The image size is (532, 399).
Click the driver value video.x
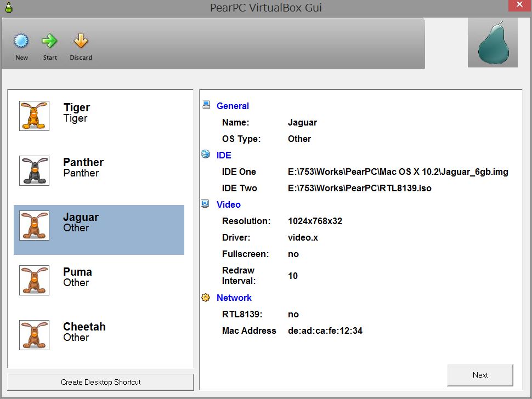tap(303, 238)
